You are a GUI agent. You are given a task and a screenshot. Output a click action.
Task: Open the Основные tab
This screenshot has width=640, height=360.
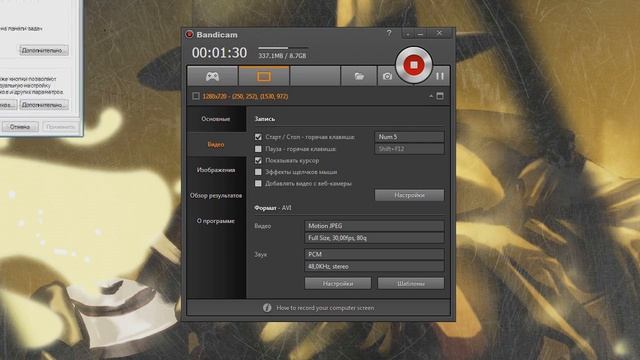[x=216, y=119]
